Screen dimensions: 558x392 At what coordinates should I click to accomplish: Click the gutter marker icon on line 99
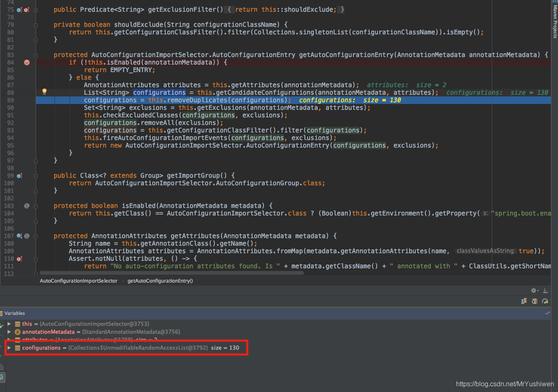coord(19,176)
